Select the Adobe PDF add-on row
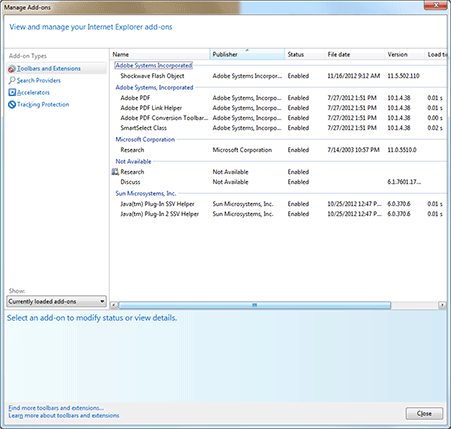The height and width of the screenshot is (429, 451). point(278,98)
